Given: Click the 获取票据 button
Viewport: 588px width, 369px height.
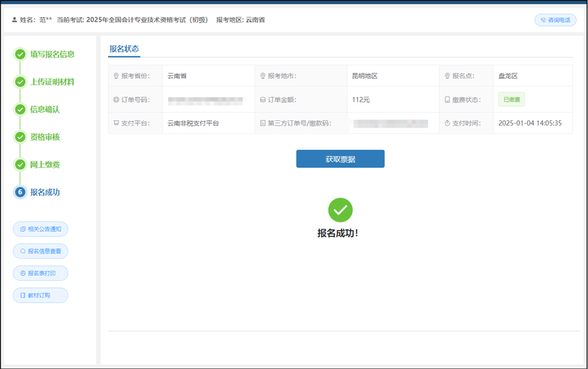Looking at the screenshot, I should coord(340,159).
